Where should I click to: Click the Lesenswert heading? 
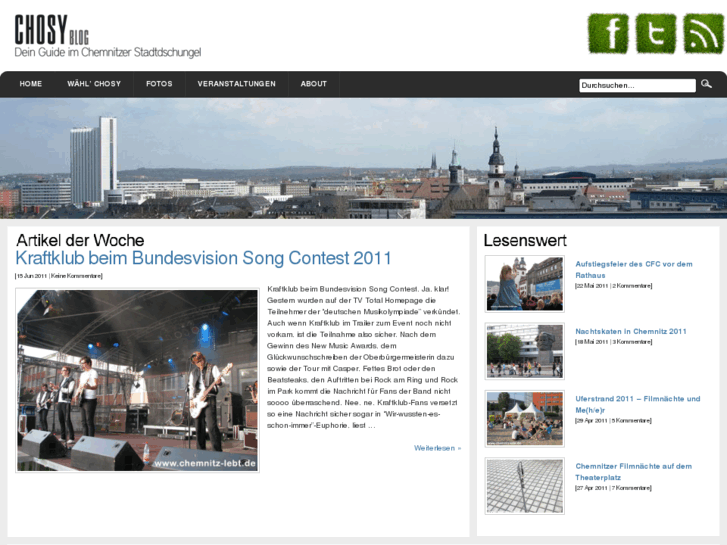(x=525, y=240)
